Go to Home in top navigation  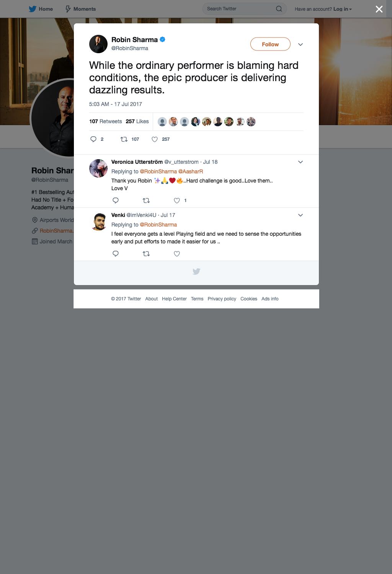(x=41, y=9)
